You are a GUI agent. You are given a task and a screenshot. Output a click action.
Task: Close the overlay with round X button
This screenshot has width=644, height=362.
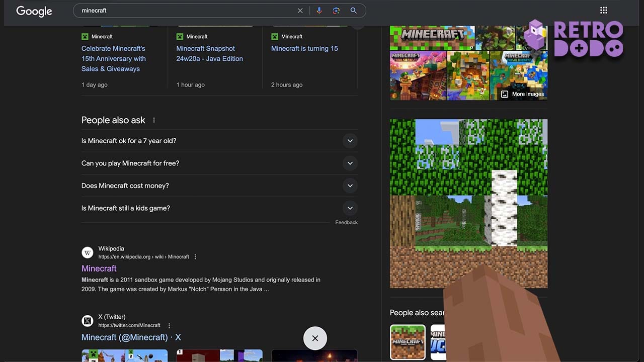coord(315,338)
